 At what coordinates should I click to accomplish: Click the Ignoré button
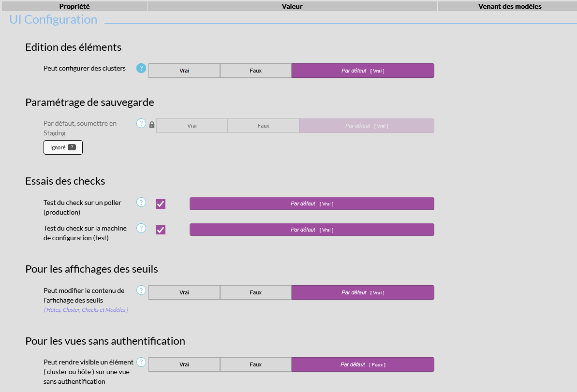pyautogui.click(x=63, y=147)
